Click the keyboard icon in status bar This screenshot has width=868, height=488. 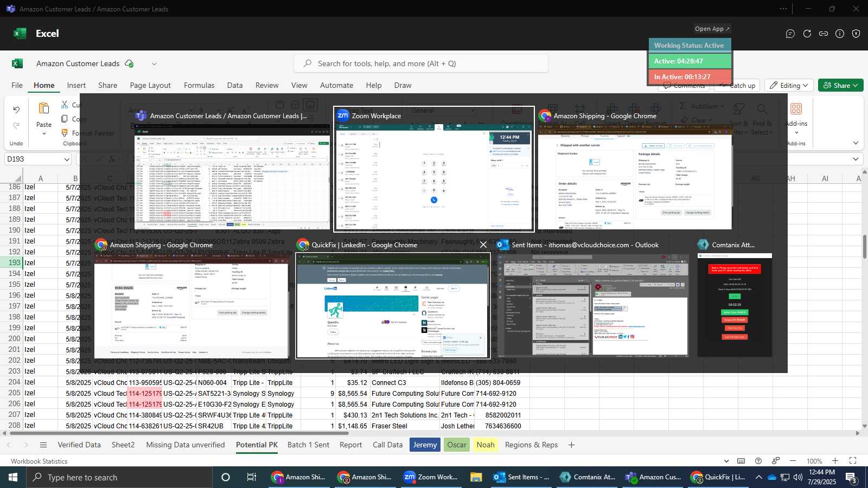click(x=741, y=461)
